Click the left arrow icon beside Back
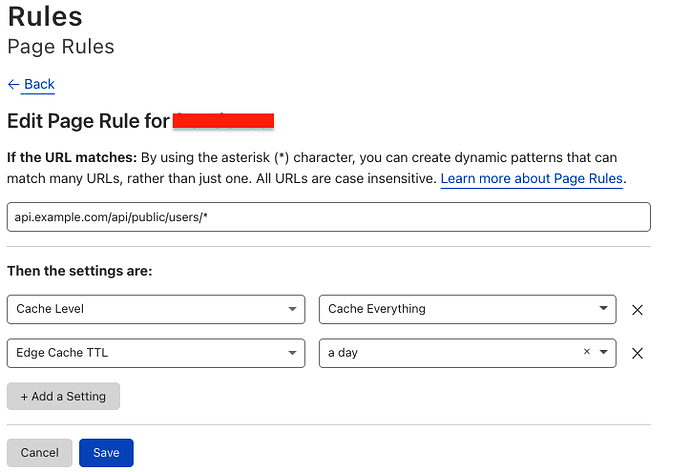690x472 pixels. (13, 85)
